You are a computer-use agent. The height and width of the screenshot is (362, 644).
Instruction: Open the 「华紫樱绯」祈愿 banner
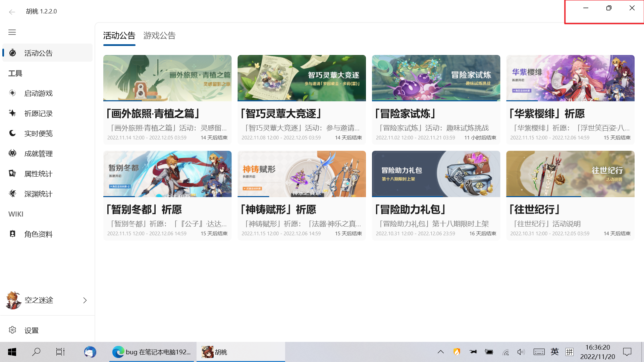(570, 100)
